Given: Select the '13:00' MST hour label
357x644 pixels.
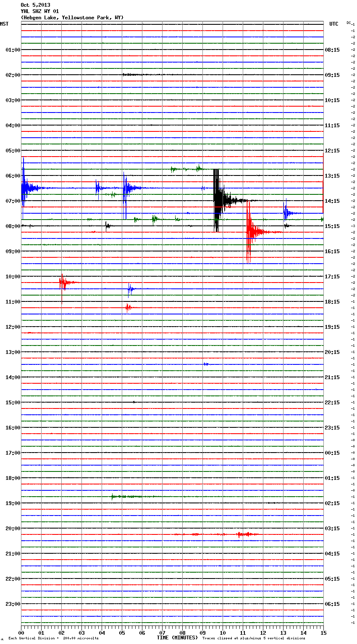Looking at the screenshot, I should pos(13,352).
